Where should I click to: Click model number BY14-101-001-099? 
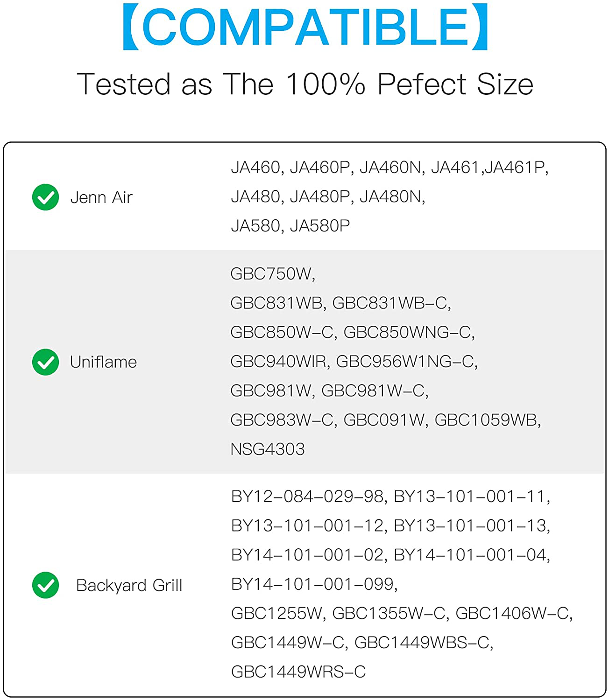312,584
